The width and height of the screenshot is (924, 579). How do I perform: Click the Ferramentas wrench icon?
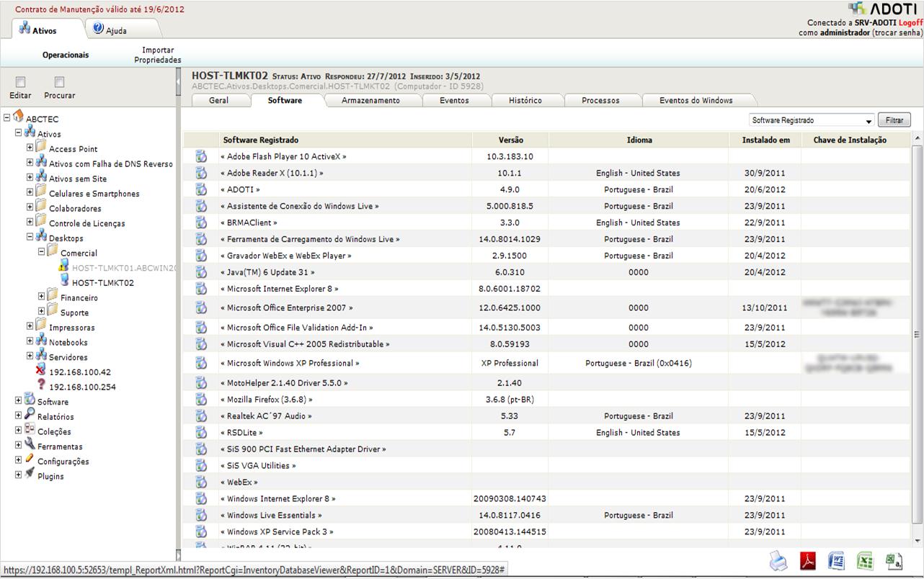coord(30,444)
